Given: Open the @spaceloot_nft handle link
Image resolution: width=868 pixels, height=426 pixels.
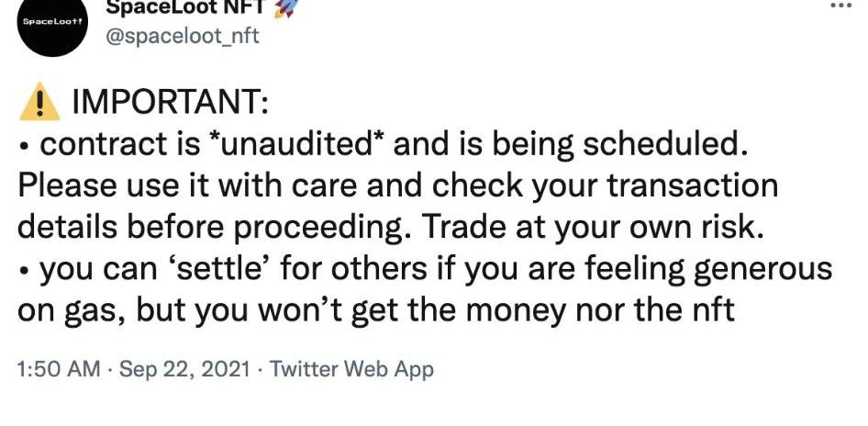Looking at the screenshot, I should click(184, 39).
